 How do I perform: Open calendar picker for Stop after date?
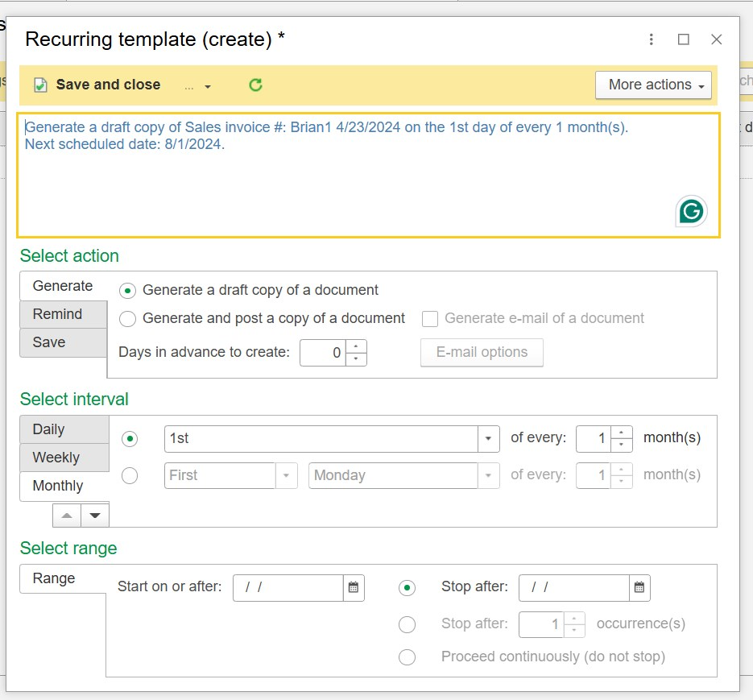(x=639, y=587)
